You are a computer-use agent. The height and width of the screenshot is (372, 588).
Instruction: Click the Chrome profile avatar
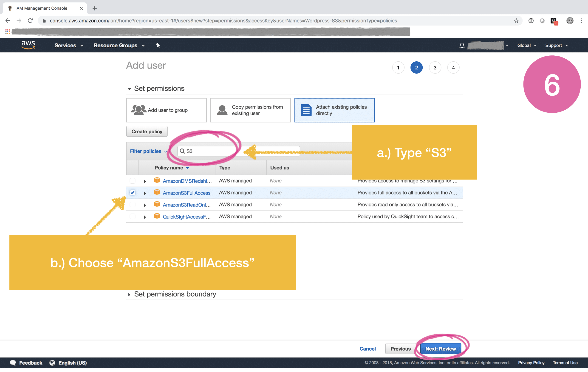[x=570, y=21]
